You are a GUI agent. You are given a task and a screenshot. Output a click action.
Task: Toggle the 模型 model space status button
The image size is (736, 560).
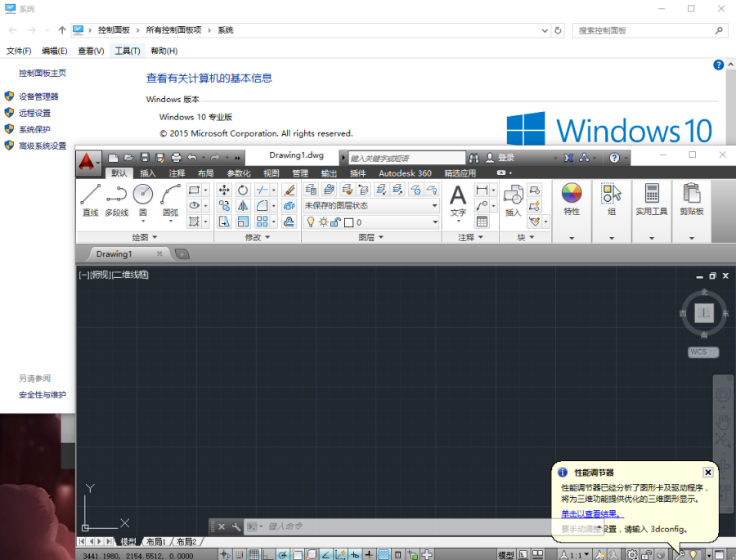(x=506, y=555)
